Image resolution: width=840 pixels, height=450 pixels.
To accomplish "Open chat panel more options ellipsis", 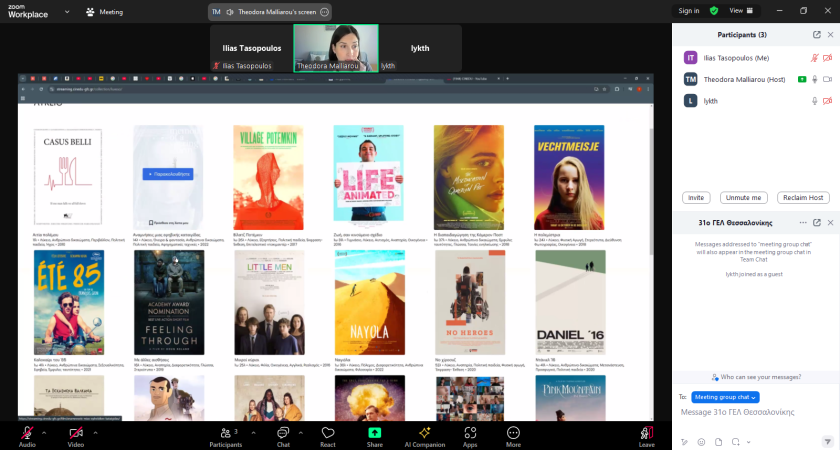I will [x=802, y=223].
